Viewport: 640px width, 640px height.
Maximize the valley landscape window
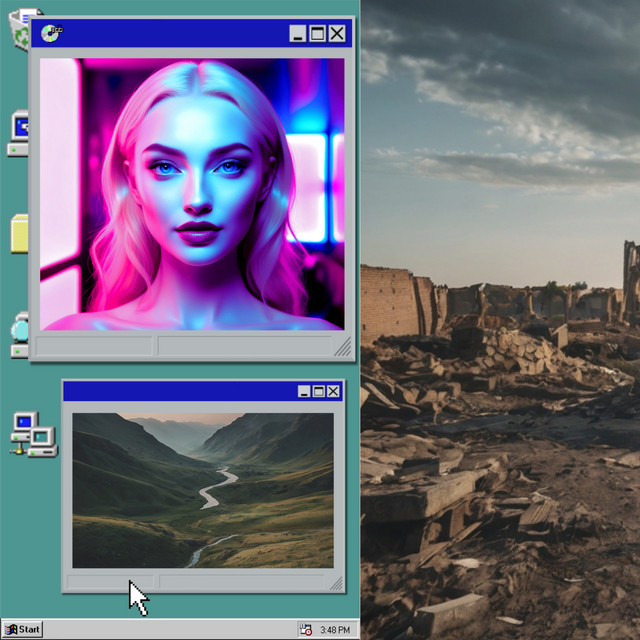[x=318, y=391]
